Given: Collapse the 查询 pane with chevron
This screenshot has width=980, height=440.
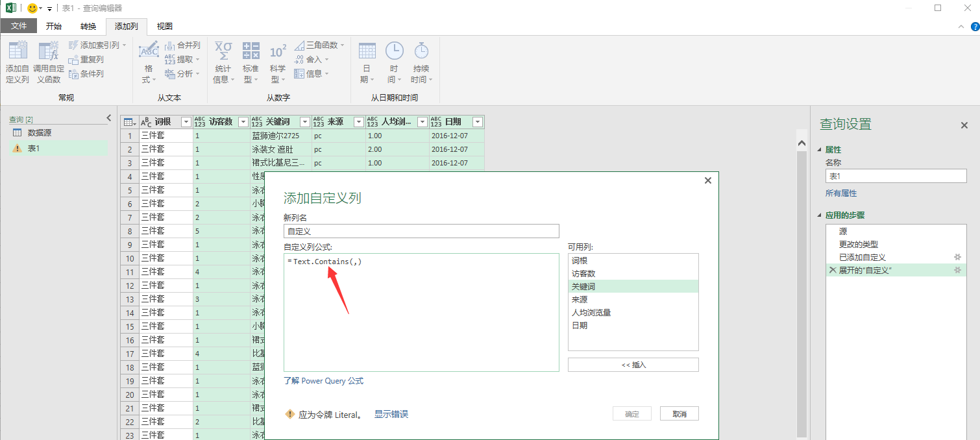Looking at the screenshot, I should (109, 117).
